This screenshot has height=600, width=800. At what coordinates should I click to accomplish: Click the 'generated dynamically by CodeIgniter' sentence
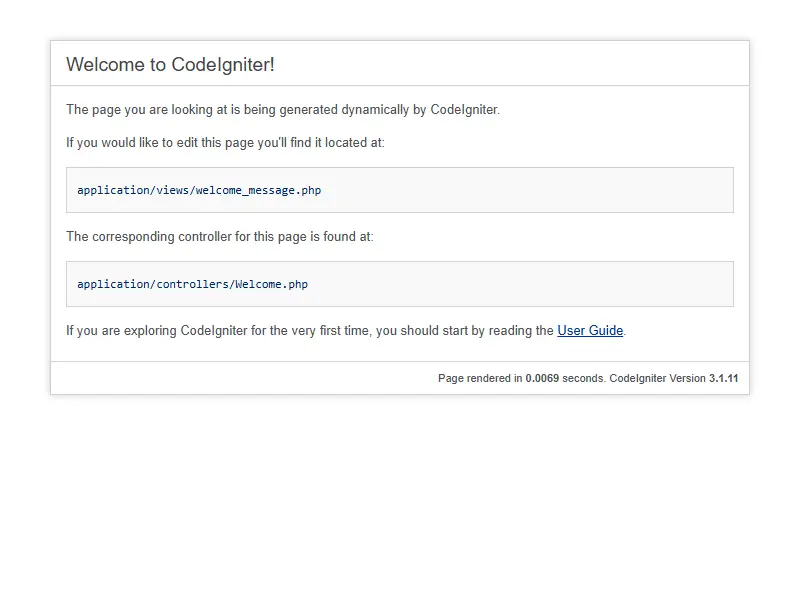(x=283, y=110)
